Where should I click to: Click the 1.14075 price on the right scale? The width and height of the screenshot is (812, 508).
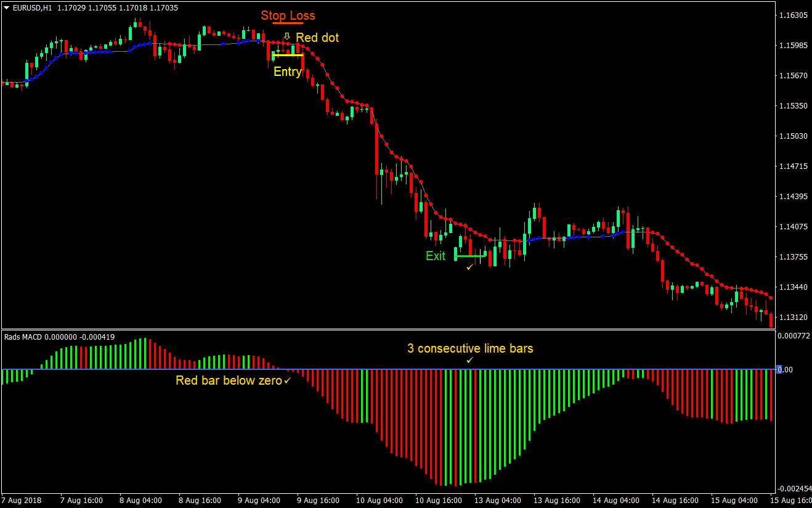(x=792, y=226)
